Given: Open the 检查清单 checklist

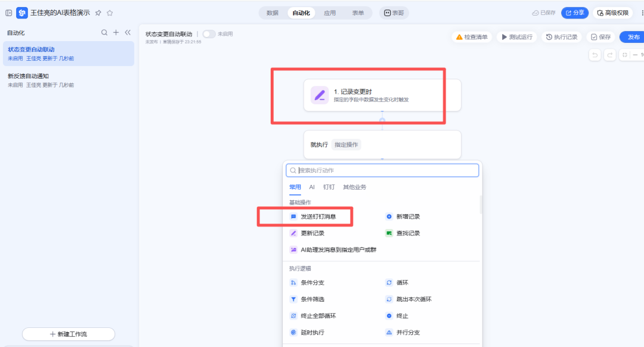Looking at the screenshot, I should [472, 37].
